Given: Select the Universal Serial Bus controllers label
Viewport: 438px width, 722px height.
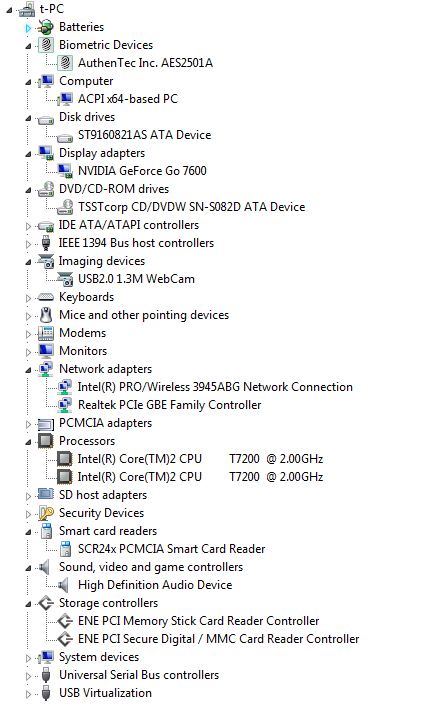Looking at the screenshot, I should (139, 675).
